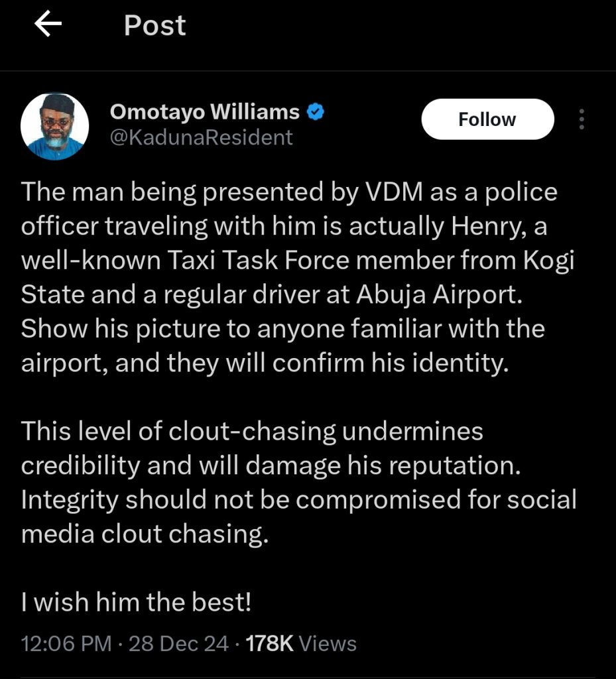Open the three-dot more options menu

pyautogui.click(x=582, y=119)
